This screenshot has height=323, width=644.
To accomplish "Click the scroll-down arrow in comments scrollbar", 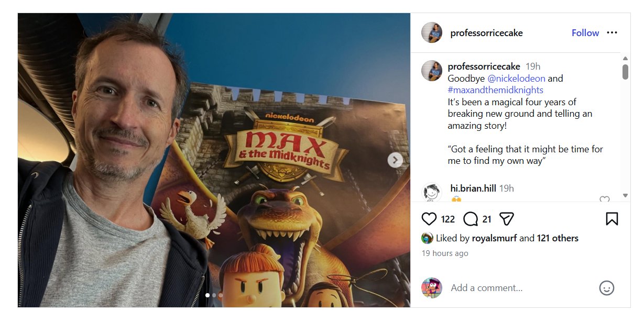I will click(x=625, y=195).
